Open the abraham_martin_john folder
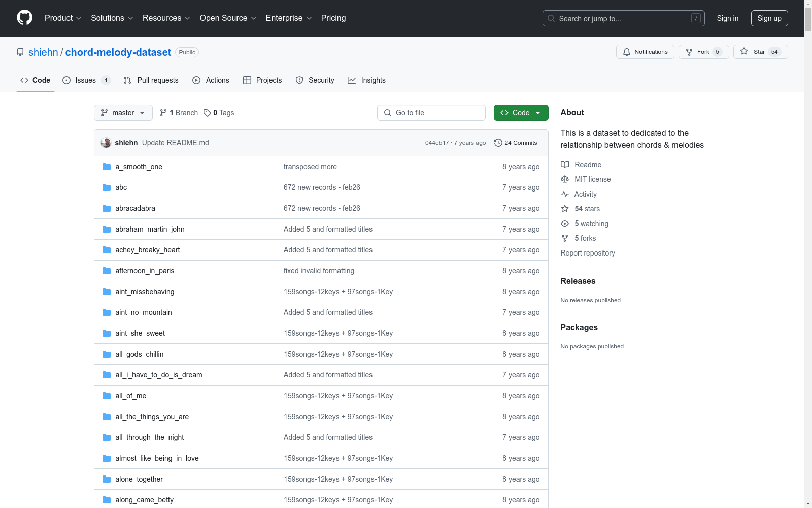Image resolution: width=812 pixels, height=508 pixels. (x=150, y=229)
